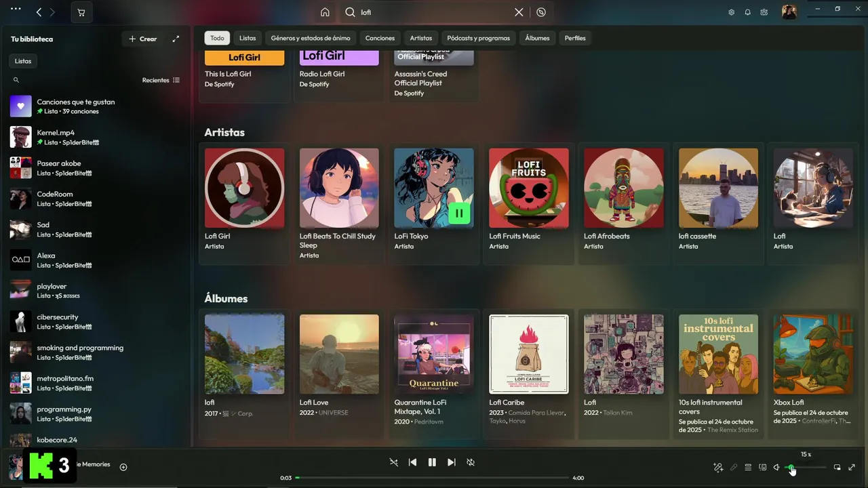868x488 pixels.
Task: Switch to the Perfiles tab
Action: click(575, 38)
